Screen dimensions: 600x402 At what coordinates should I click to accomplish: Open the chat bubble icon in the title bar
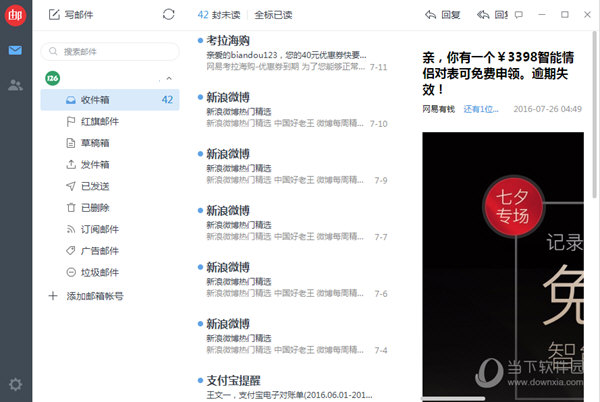pyautogui.click(x=518, y=15)
